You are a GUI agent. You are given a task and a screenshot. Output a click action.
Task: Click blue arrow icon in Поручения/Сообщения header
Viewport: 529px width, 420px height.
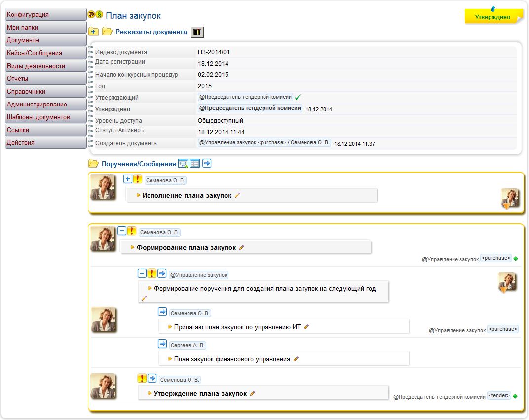pos(207,163)
